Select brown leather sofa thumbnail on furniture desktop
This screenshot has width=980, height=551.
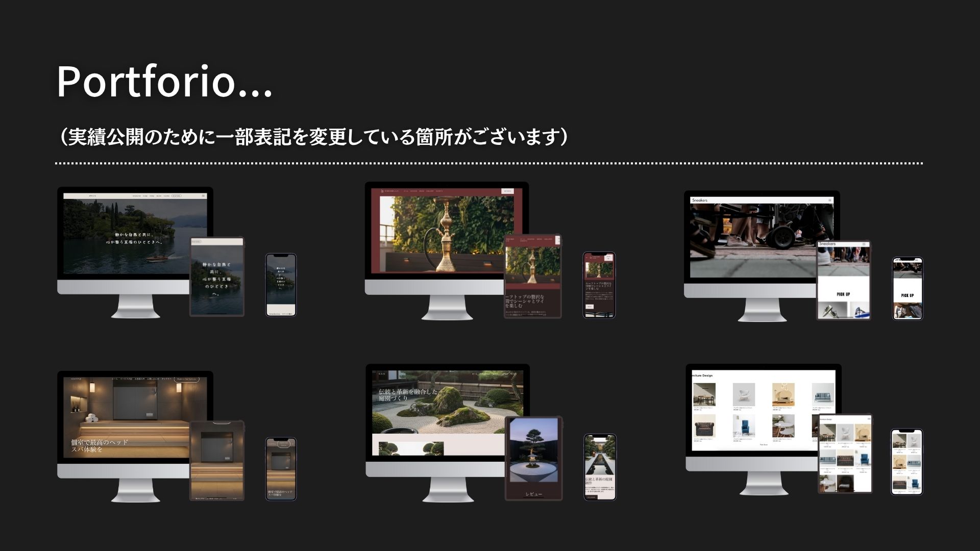click(x=704, y=427)
